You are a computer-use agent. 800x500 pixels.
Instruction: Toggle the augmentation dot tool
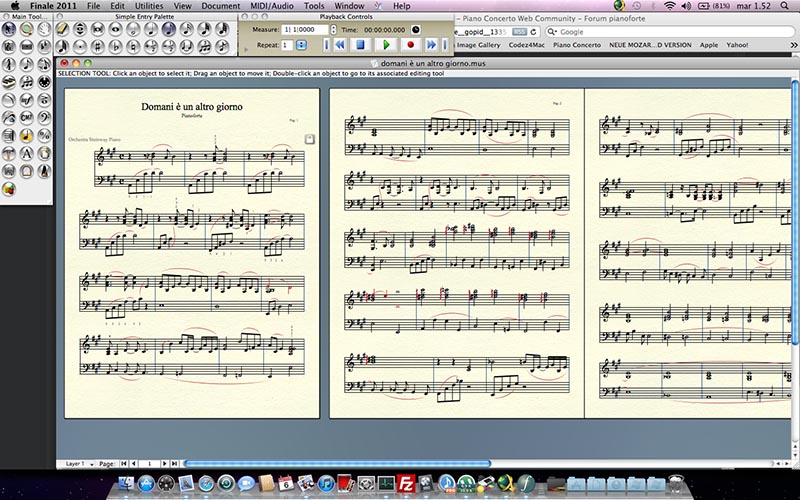pyautogui.click(x=80, y=47)
